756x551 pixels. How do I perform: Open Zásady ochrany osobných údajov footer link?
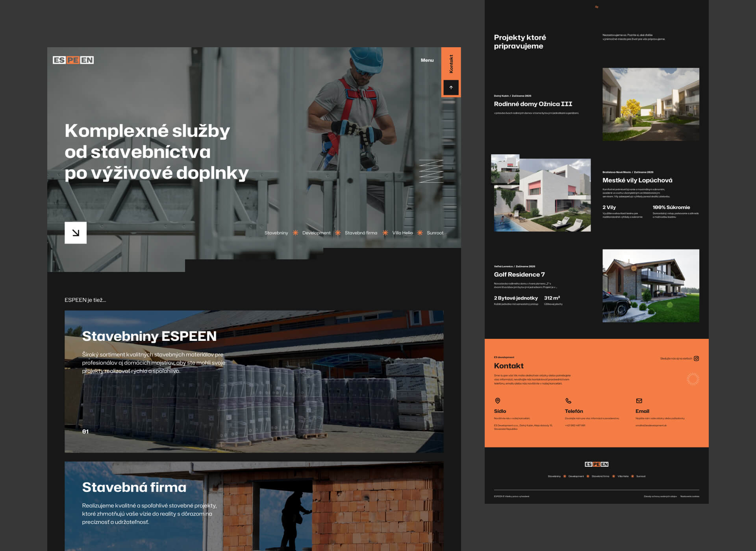pos(660,496)
